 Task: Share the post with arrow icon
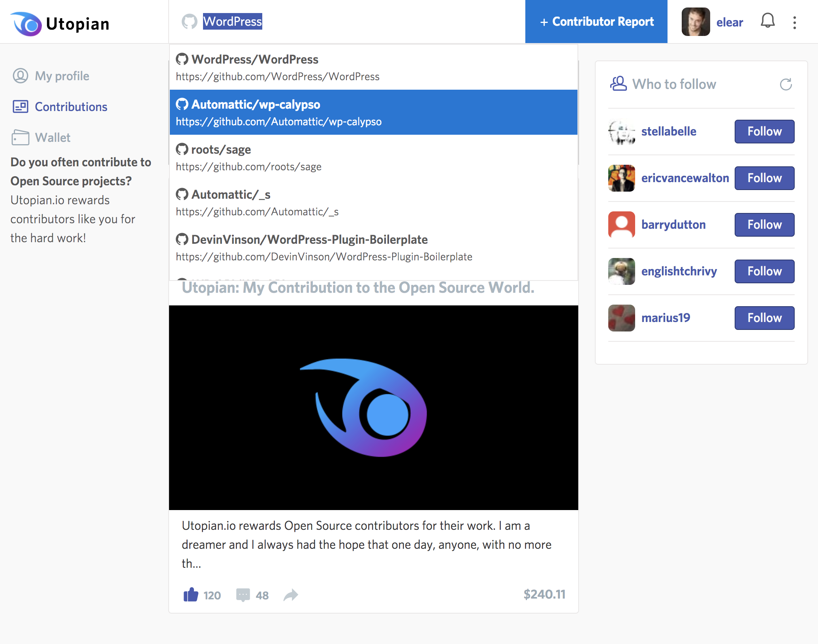click(x=291, y=595)
